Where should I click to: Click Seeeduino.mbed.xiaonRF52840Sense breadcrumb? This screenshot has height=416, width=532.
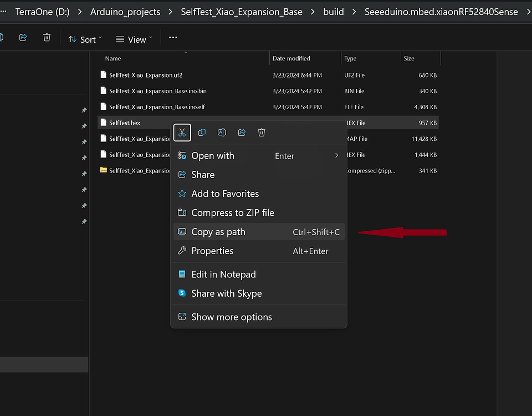[441, 12]
